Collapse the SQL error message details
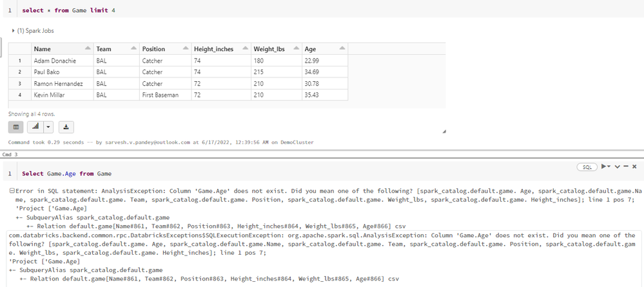The height and width of the screenshot is (287, 644). point(12,191)
